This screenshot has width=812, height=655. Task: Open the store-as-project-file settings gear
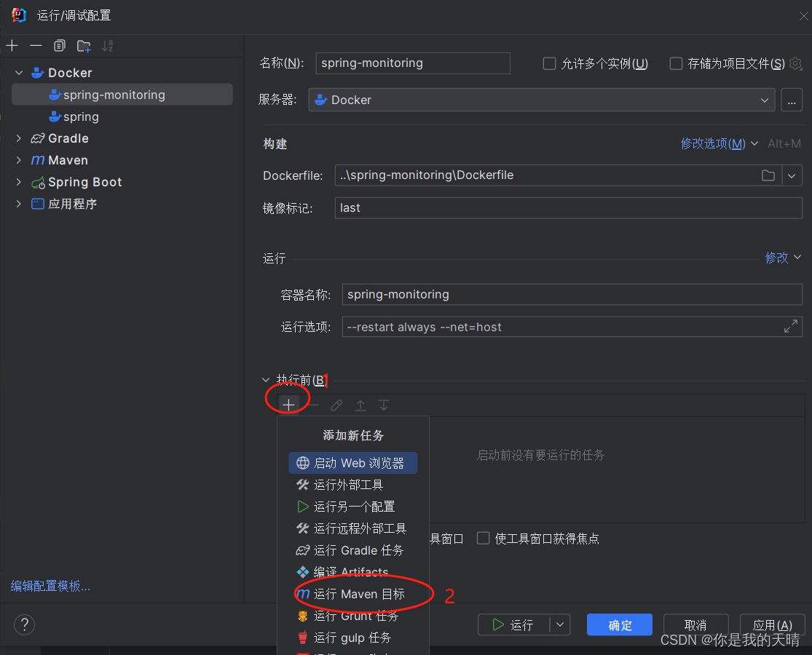795,63
